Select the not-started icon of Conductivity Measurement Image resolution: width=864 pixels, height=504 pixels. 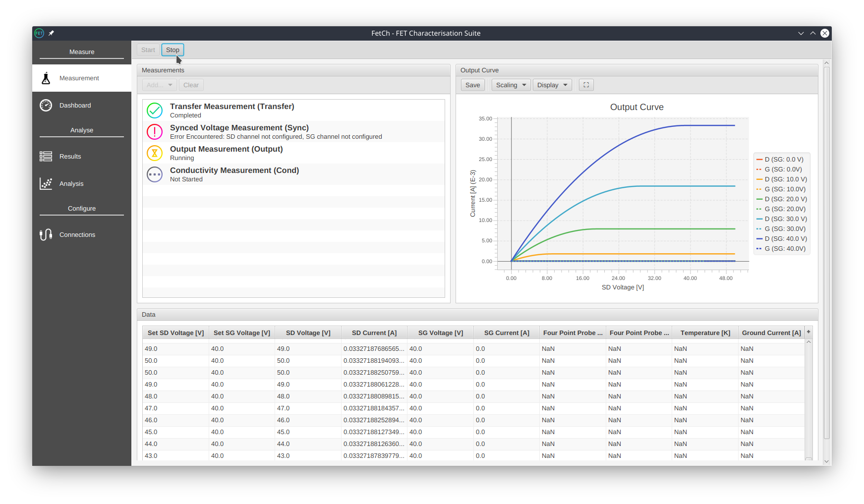pos(155,174)
